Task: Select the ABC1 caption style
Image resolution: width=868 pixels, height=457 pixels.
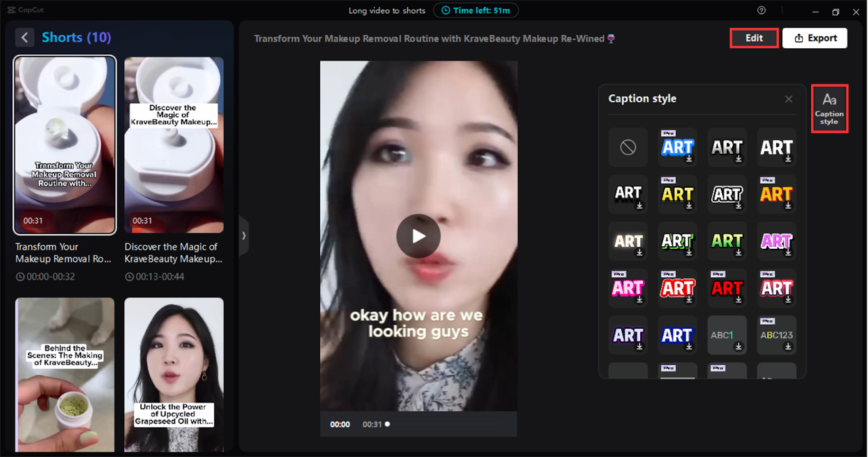Action: click(727, 335)
